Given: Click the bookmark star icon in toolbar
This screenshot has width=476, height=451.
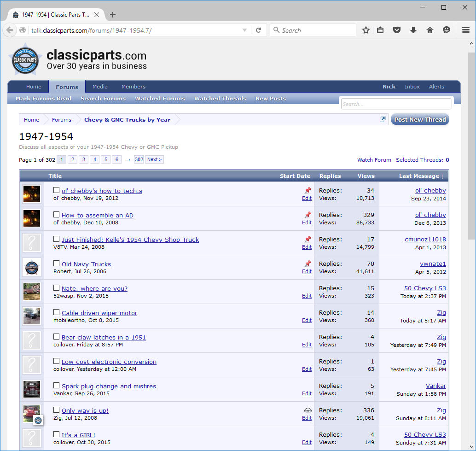Looking at the screenshot, I should point(366,30).
